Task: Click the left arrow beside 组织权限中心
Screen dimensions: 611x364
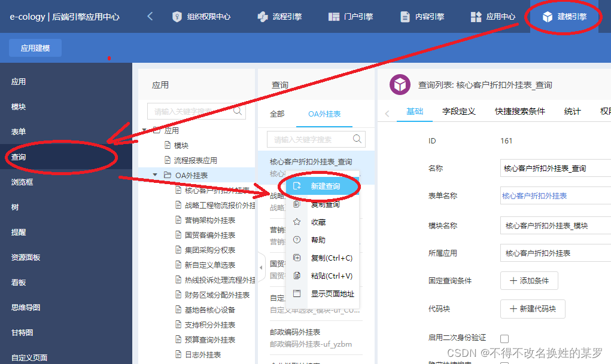Action: click(x=150, y=16)
